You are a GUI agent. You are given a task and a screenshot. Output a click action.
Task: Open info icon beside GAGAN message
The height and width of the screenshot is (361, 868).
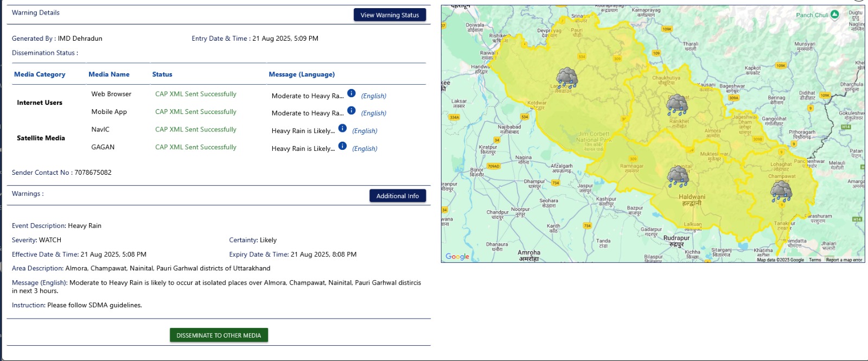(342, 146)
